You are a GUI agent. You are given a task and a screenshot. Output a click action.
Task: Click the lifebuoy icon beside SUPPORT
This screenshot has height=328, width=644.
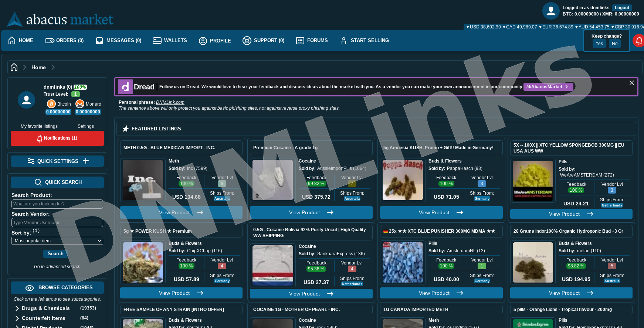pos(247,41)
